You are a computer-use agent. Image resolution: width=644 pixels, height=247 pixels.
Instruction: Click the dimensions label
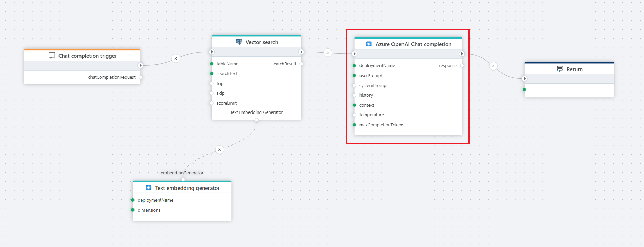[149, 210]
